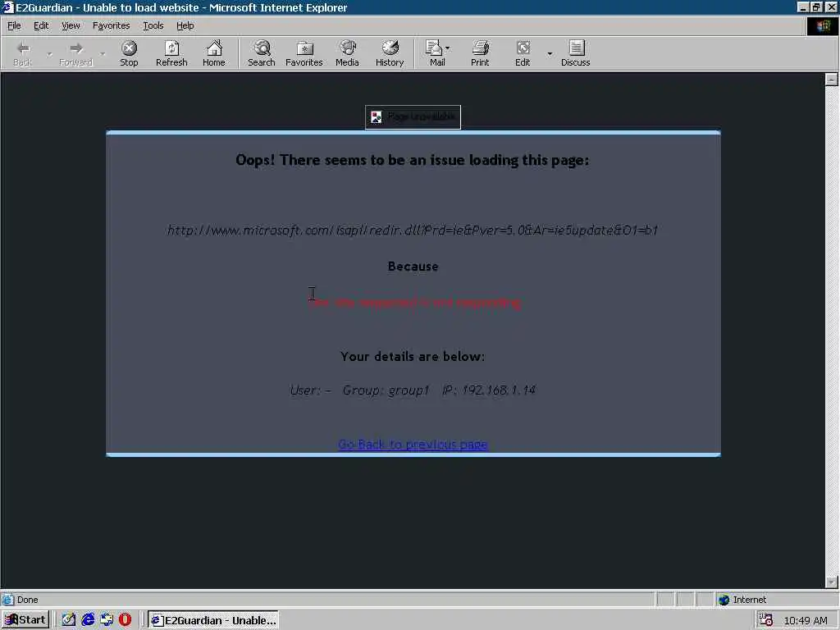Open the View menu
The height and width of the screenshot is (630, 840).
pyautogui.click(x=71, y=25)
